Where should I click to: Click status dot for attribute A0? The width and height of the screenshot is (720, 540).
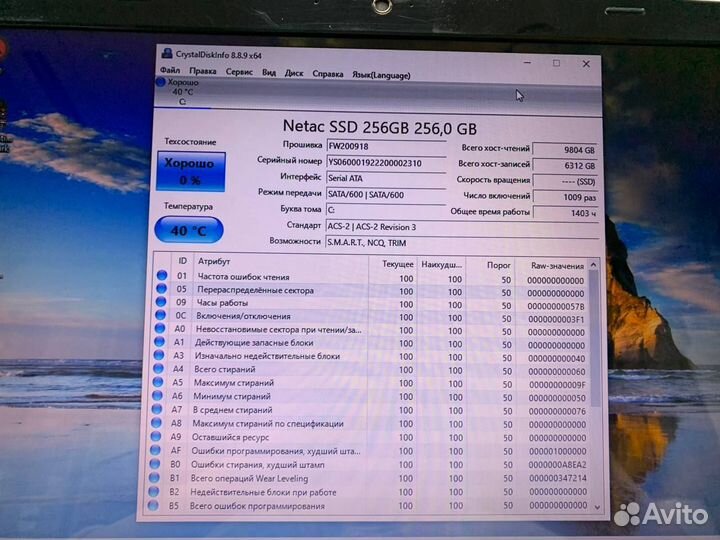160,328
